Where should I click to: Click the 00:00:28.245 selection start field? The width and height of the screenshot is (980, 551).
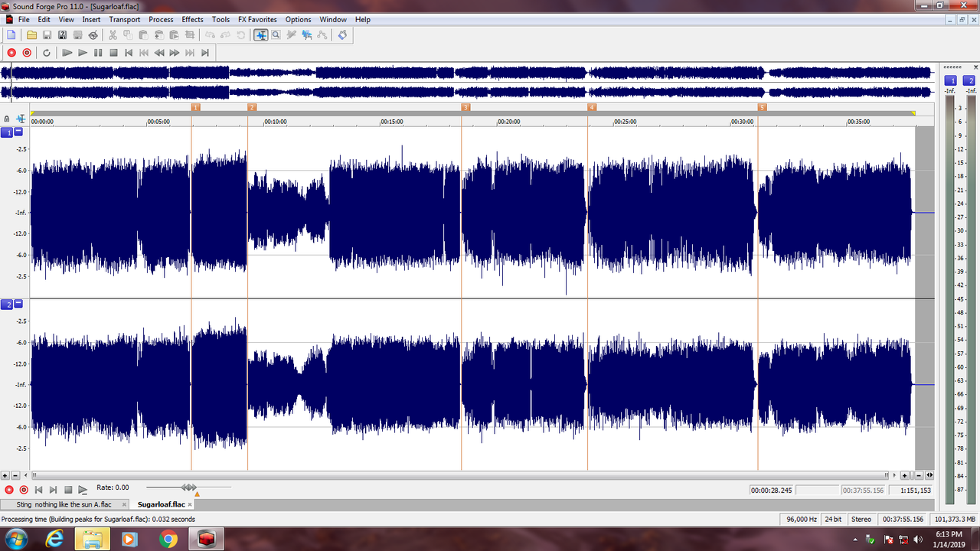773,490
